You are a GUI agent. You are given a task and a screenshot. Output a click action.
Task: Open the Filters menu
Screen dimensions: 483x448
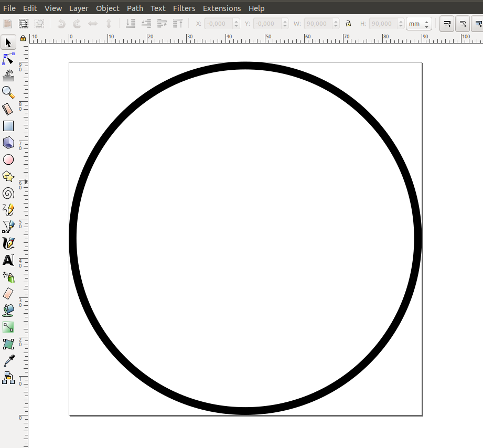tap(184, 8)
